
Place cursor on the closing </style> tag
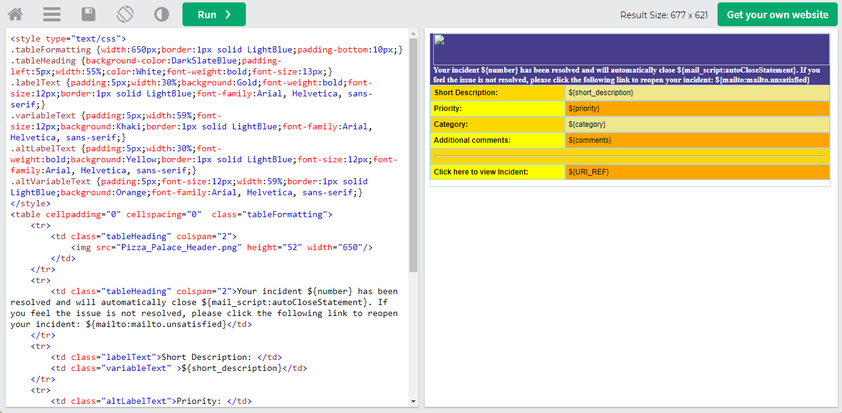[30, 204]
